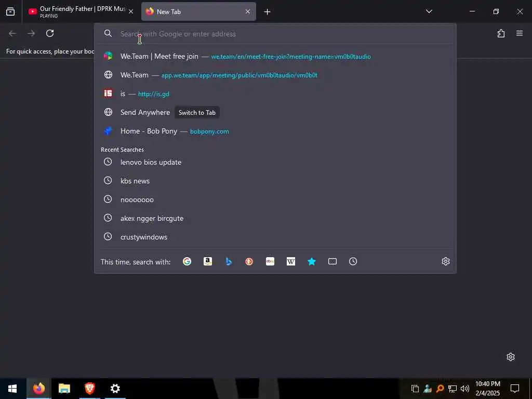Go forward with the forward arrow
The image size is (532, 399).
pyautogui.click(x=31, y=33)
